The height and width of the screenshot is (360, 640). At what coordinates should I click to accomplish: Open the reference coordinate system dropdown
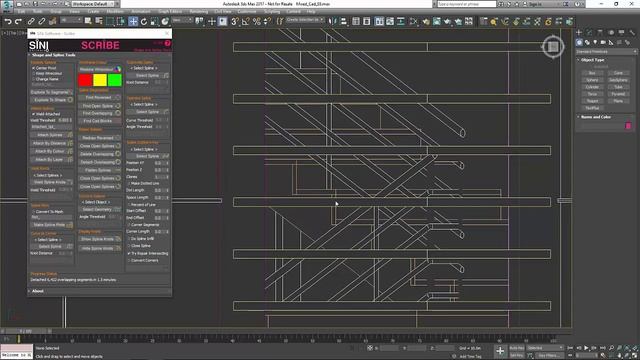coord(182,20)
